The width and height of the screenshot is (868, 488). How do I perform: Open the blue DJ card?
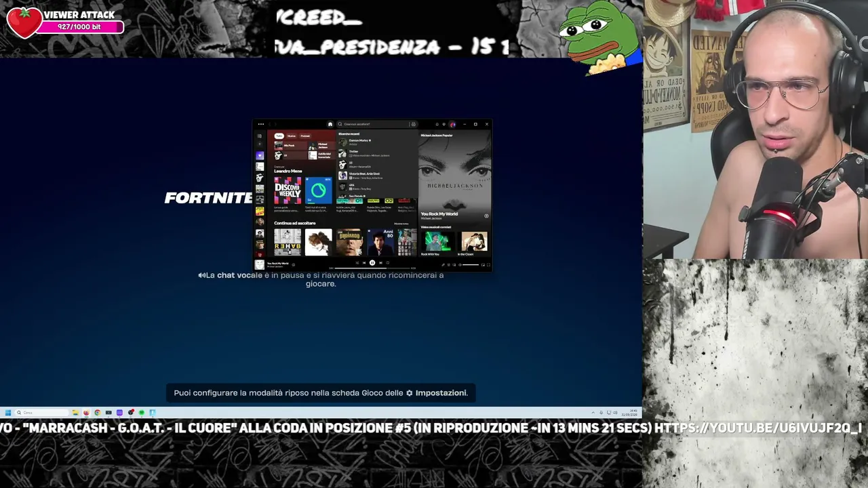[x=318, y=190]
